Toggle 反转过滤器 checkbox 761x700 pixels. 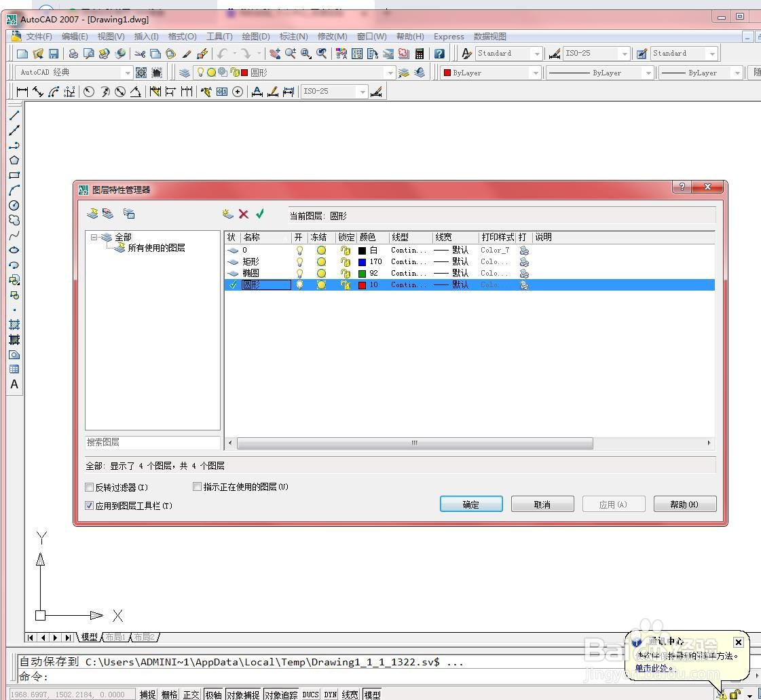(90, 487)
